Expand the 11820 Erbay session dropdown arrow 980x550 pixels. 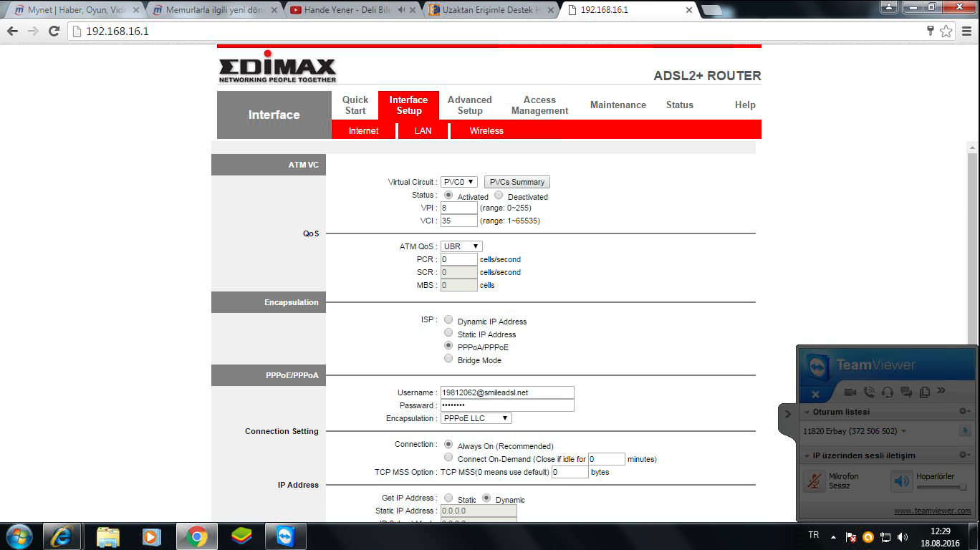[904, 431]
